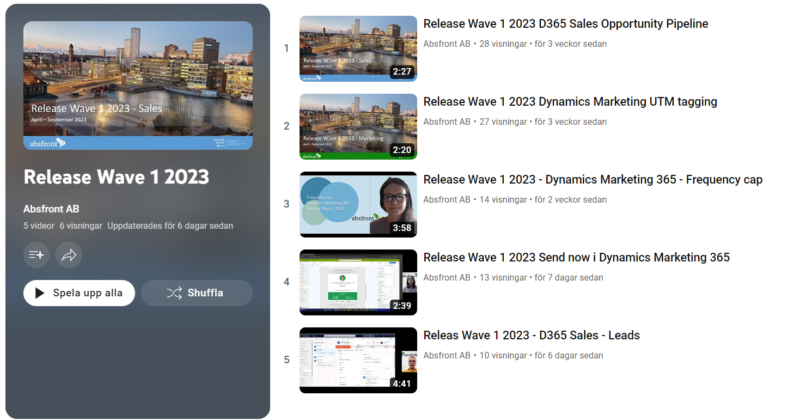This screenshot has height=420, width=800.
Task: Click index number 1 beside first video
Action: 286,48
